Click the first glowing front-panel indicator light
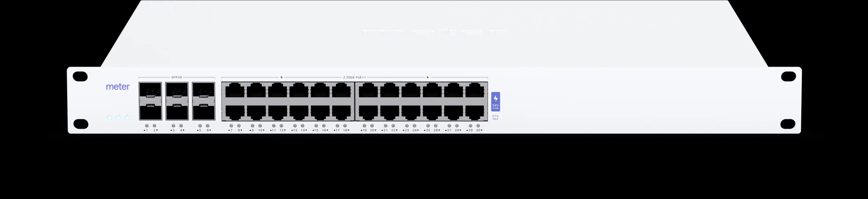The width and height of the screenshot is (868, 199). pos(109,118)
